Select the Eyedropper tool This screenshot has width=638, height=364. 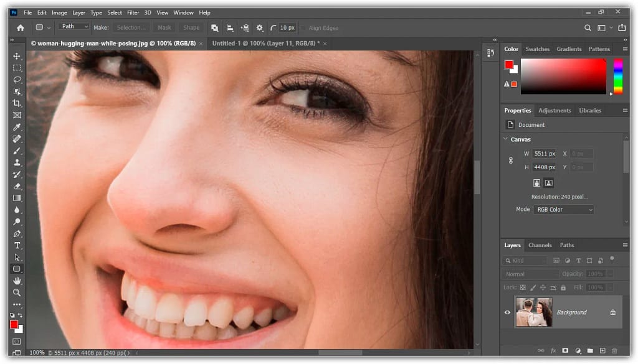[x=17, y=127]
